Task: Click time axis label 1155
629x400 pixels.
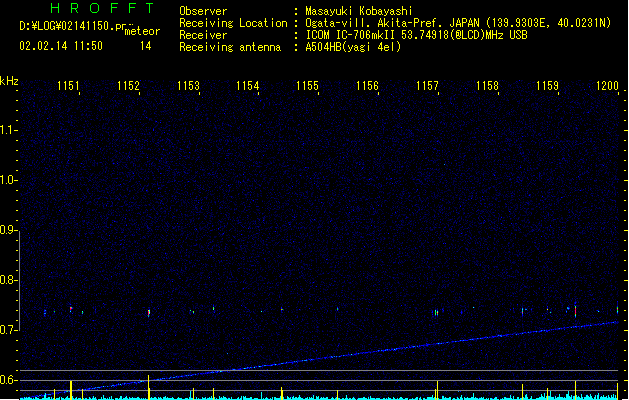Action: point(308,85)
